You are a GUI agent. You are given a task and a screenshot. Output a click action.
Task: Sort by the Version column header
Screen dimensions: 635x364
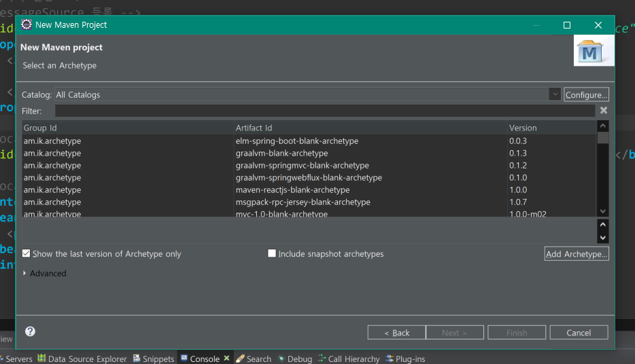[551, 128]
